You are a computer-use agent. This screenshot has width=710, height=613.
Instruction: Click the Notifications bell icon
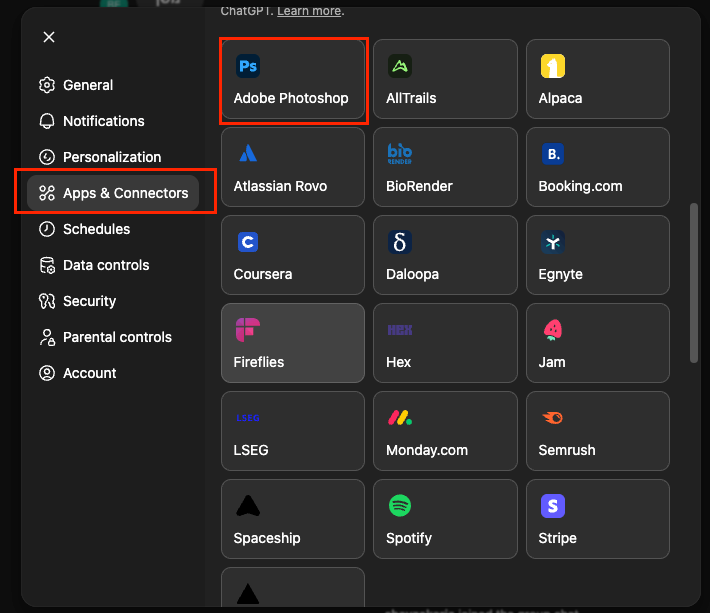click(x=47, y=121)
